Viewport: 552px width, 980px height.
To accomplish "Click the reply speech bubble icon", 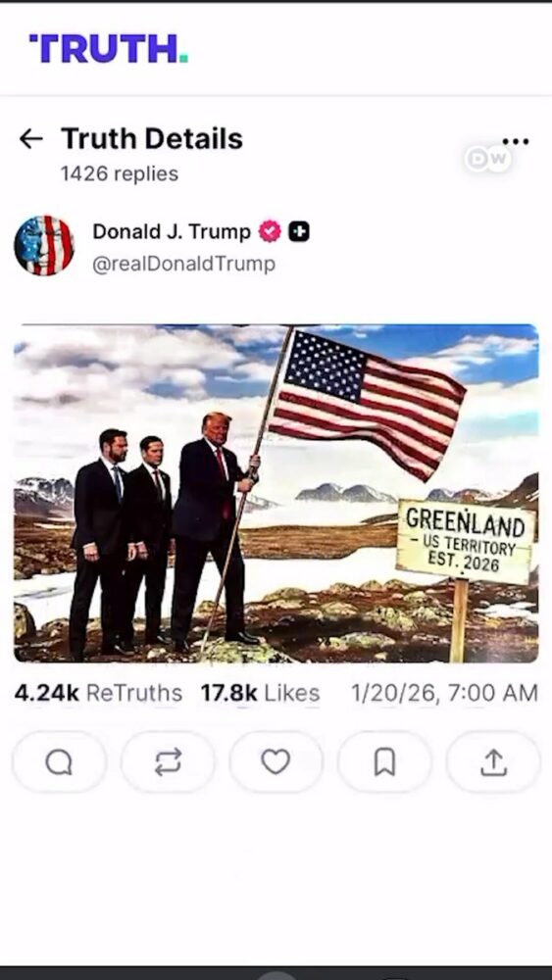I will 60,761.
